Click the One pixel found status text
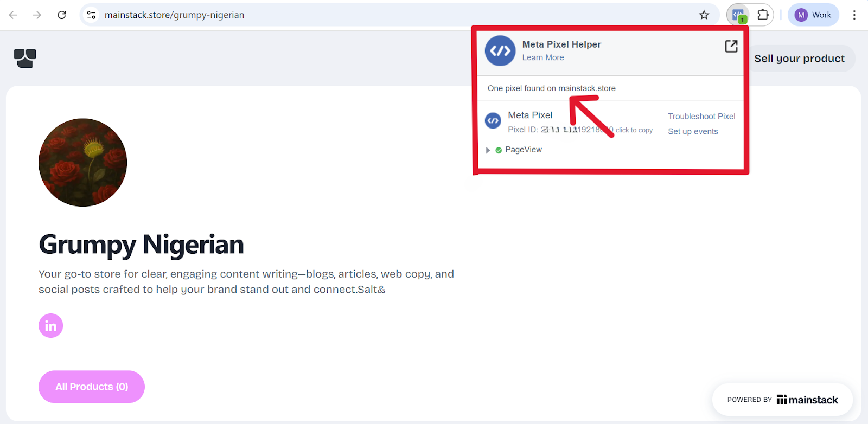Screen dimensions: 868x424 pyautogui.click(x=552, y=88)
